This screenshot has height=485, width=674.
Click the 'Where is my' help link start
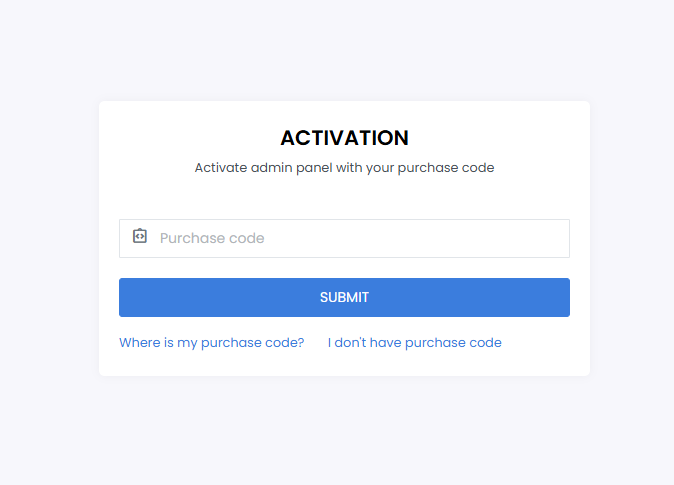pyautogui.click(x=158, y=343)
